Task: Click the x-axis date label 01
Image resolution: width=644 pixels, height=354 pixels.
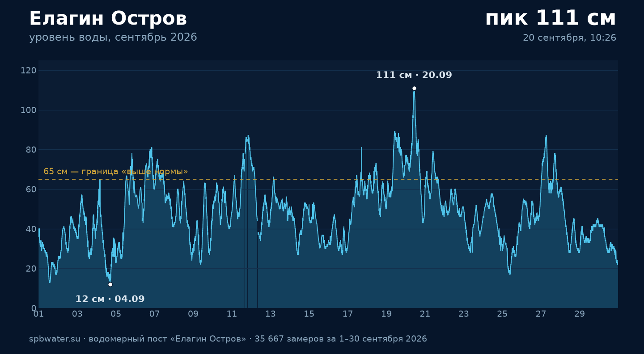Action: point(39,314)
